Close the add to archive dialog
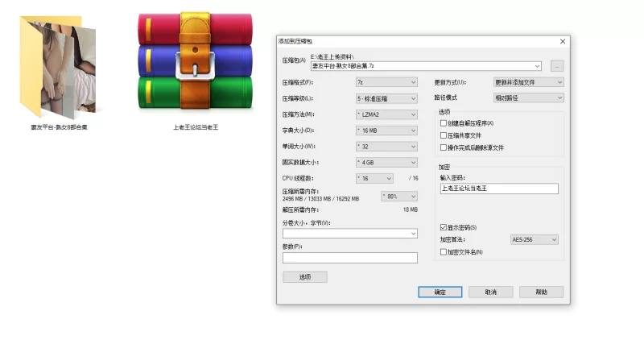 click(562, 42)
